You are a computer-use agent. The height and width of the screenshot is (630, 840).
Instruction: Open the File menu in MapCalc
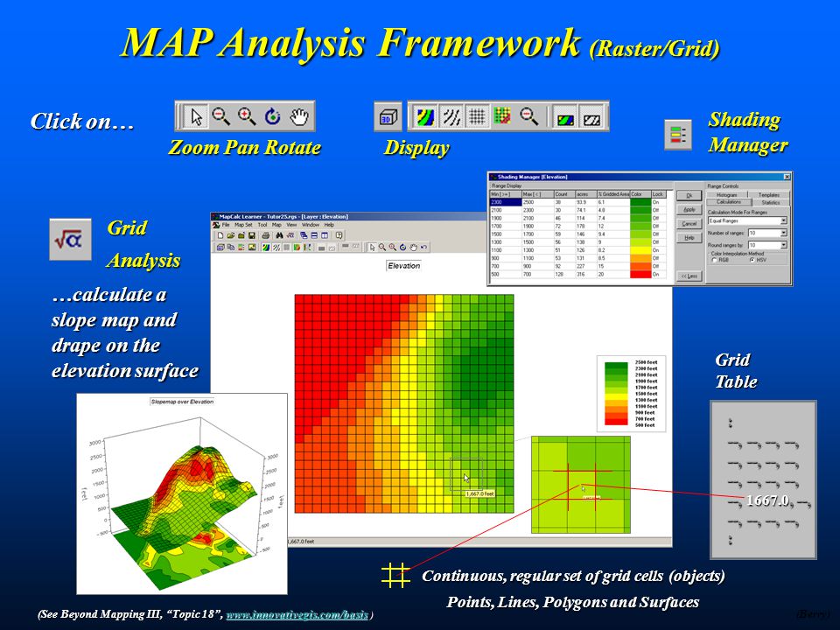pyautogui.click(x=226, y=225)
